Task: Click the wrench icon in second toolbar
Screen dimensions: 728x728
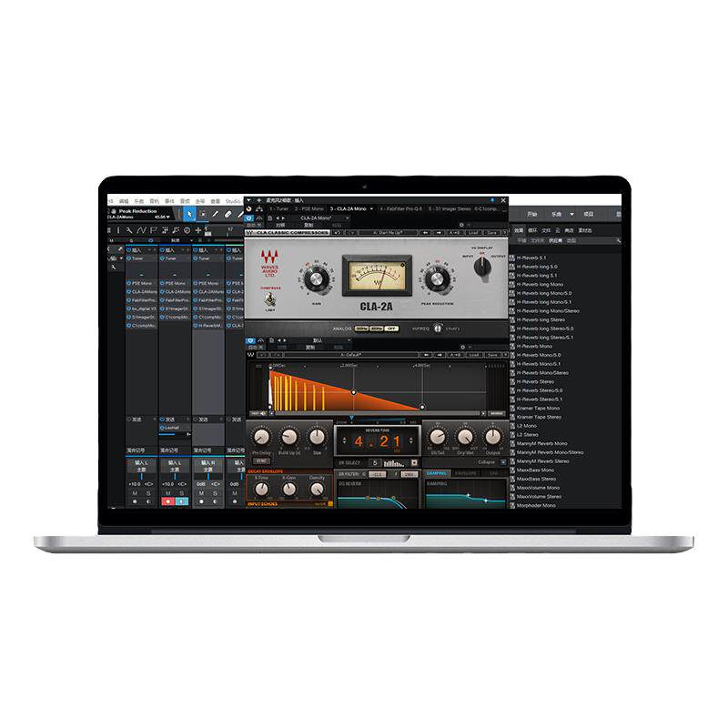Action: (128, 230)
